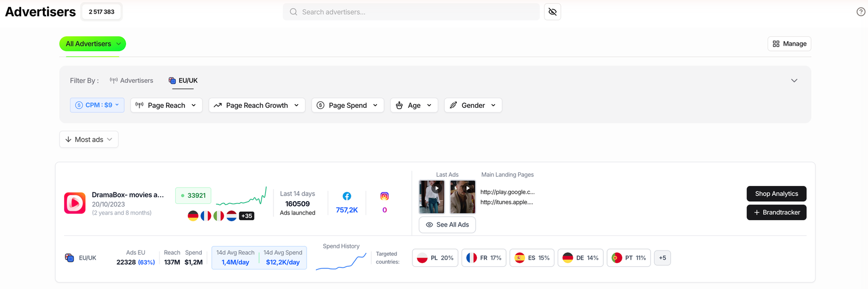Click the 160509 ads launched figure
Image resolution: width=868 pixels, height=289 pixels.
[x=297, y=204]
